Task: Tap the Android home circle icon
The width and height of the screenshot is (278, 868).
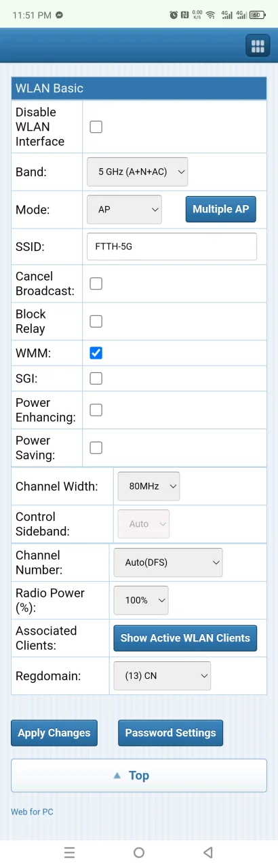Action: (139, 852)
